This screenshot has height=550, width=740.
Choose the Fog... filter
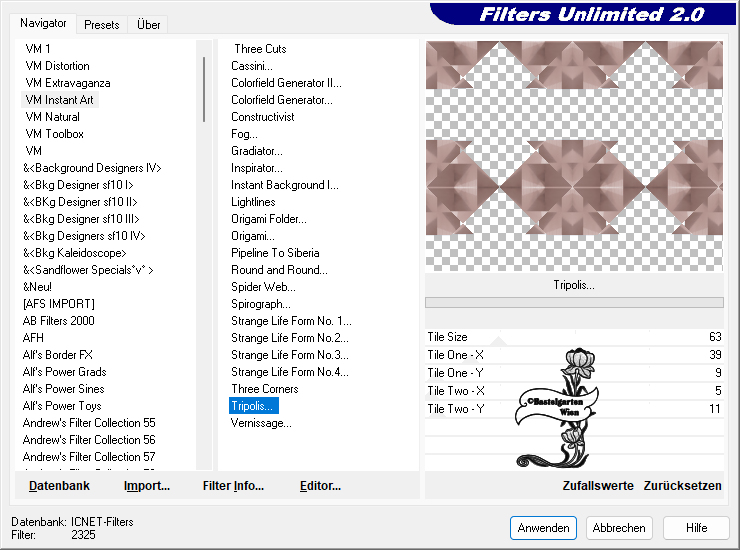244,134
